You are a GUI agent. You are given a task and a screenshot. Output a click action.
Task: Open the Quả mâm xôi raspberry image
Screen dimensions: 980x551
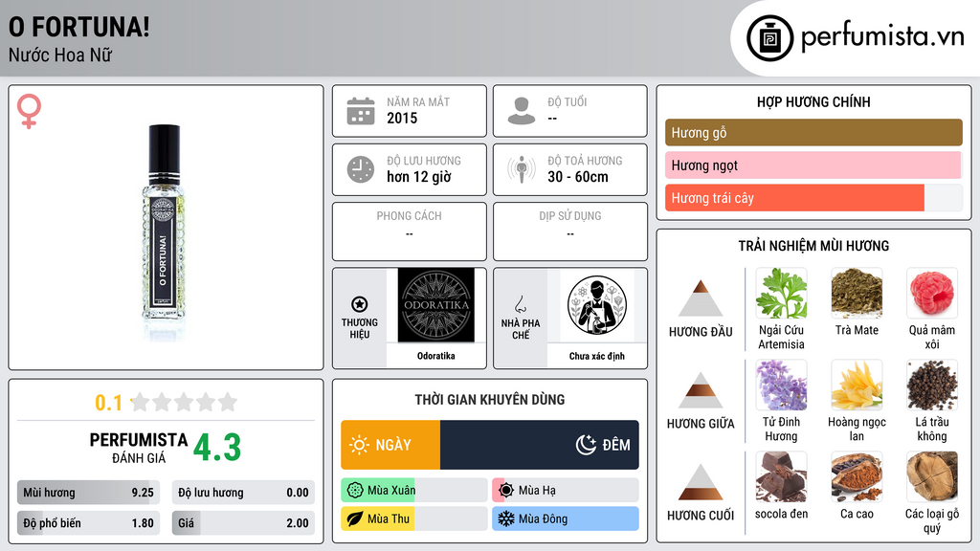[x=932, y=294]
